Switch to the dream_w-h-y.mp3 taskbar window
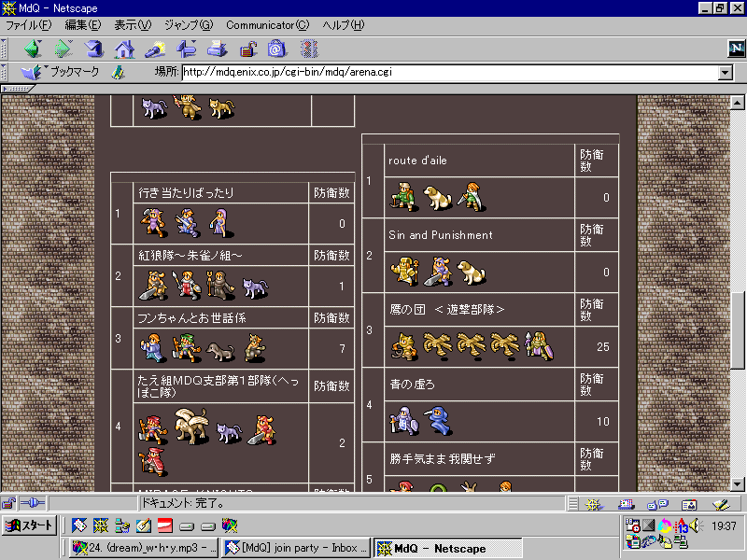Image resolution: width=747 pixels, height=560 pixels. click(x=144, y=548)
